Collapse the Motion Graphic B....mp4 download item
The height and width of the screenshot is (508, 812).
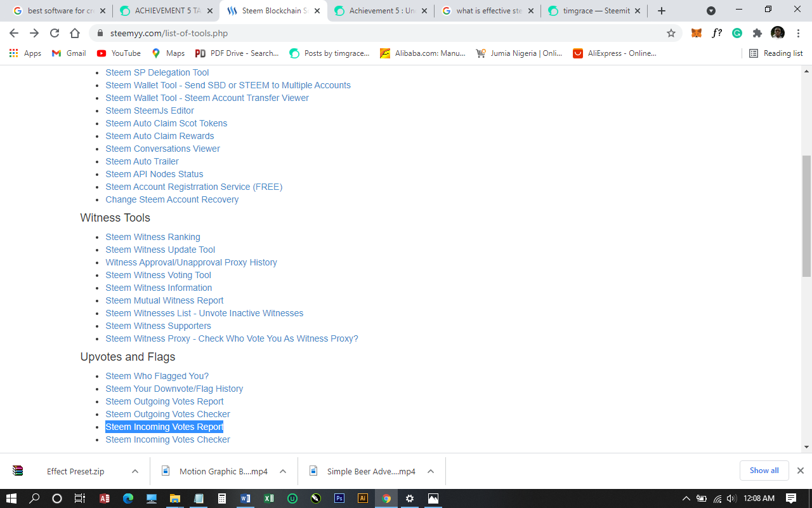click(284, 471)
